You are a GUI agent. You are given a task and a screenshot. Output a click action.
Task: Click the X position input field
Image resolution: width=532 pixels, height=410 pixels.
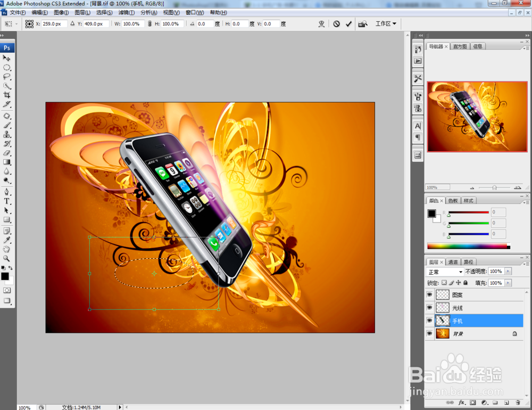click(x=53, y=24)
